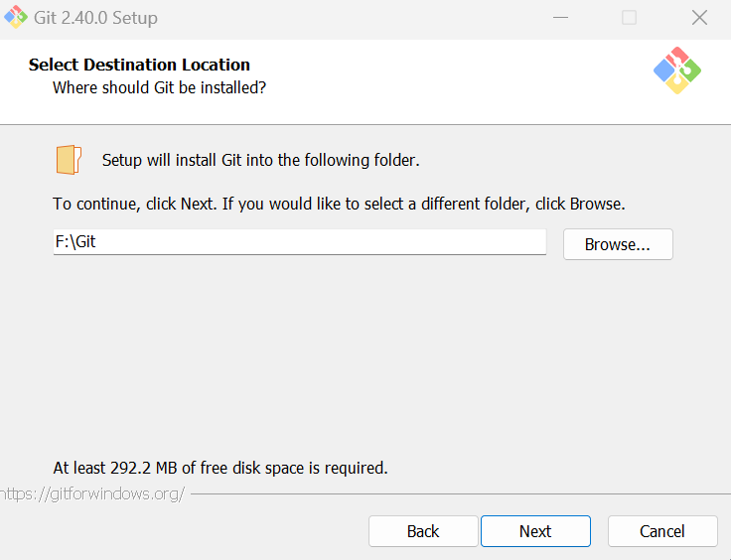
Task: Open the gitforwindows.org link
Action: (92, 493)
